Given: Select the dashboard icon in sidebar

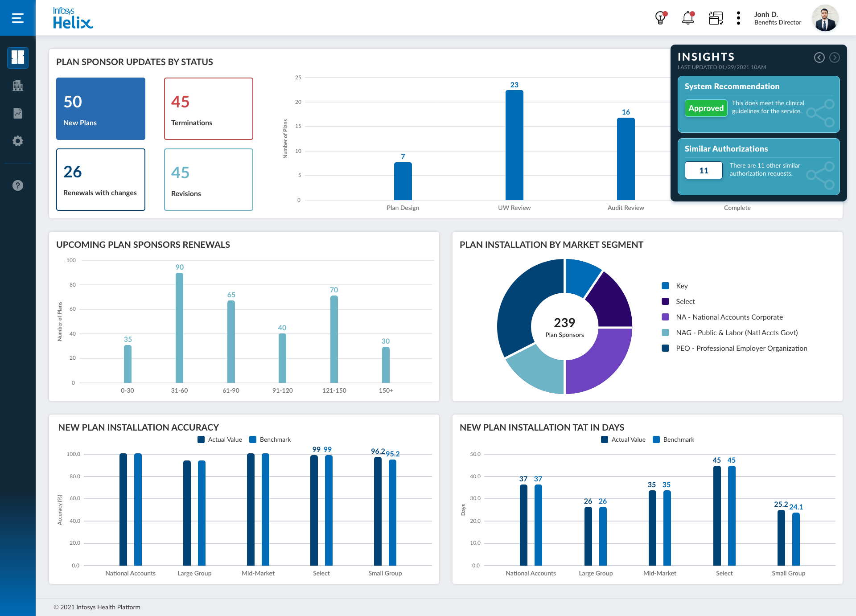Looking at the screenshot, I should pos(18,57).
